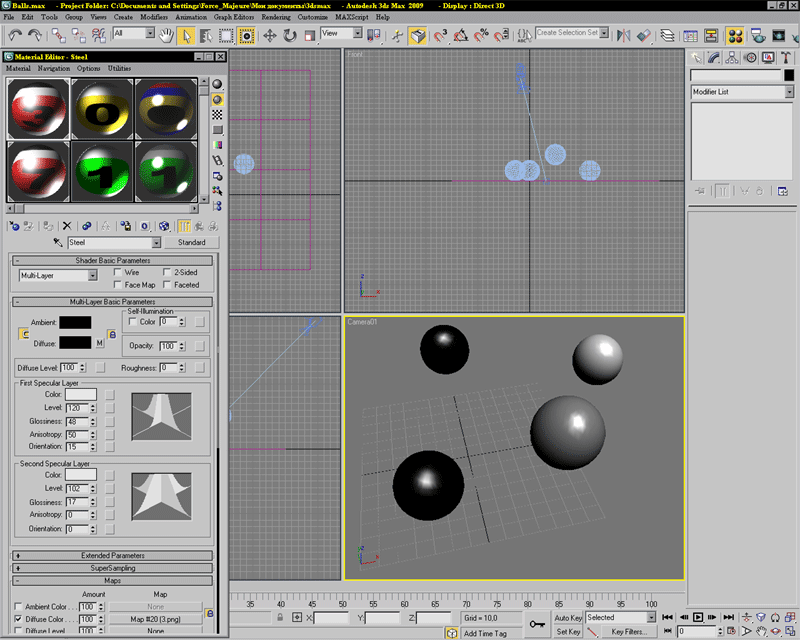Open the Modifier List dropdown

point(741,92)
